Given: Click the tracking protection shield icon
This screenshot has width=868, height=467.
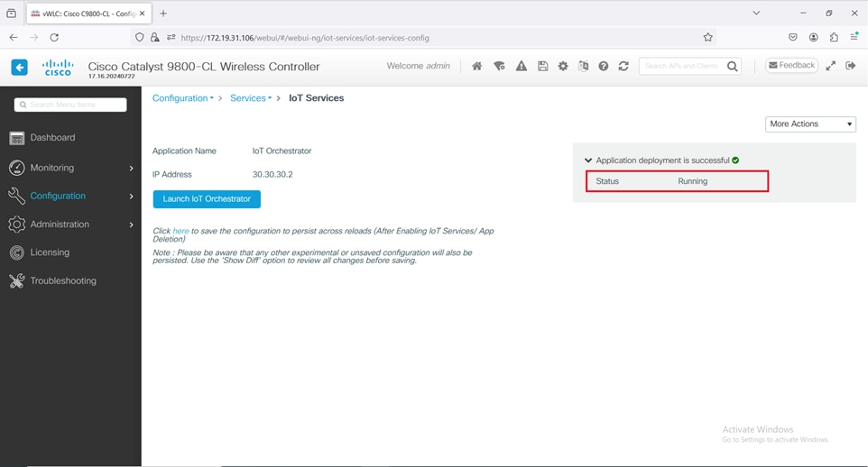Looking at the screenshot, I should [x=140, y=37].
